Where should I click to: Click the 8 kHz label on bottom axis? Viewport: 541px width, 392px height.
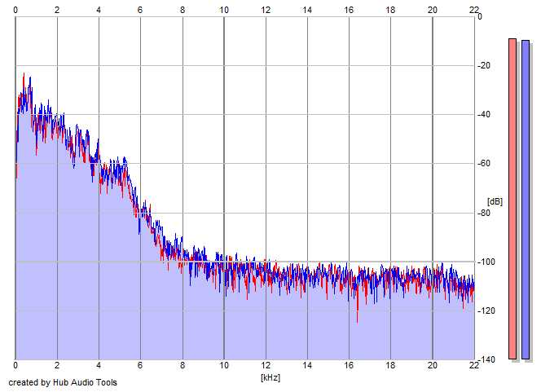point(183,365)
